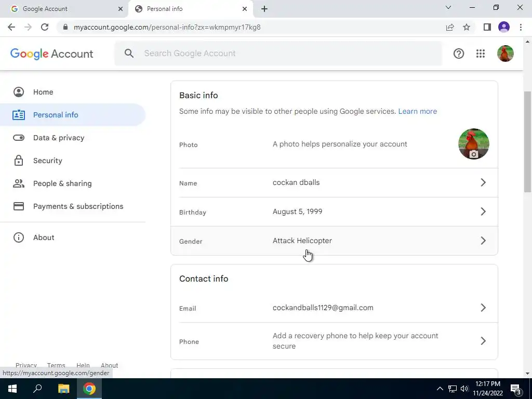
Task: Reload the page with the refresh icon
Action: (45, 27)
